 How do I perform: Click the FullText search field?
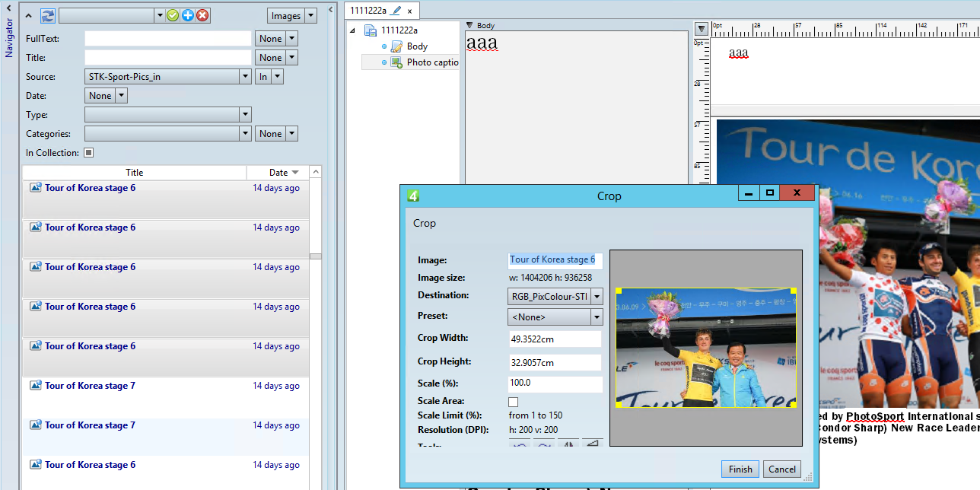tap(167, 39)
